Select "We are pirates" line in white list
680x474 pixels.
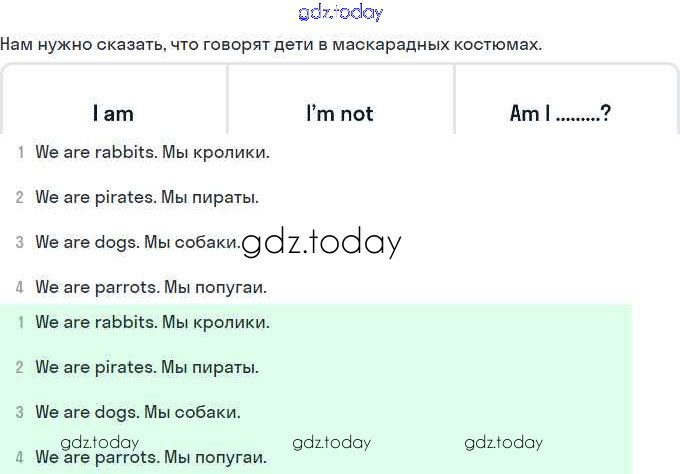(146, 198)
